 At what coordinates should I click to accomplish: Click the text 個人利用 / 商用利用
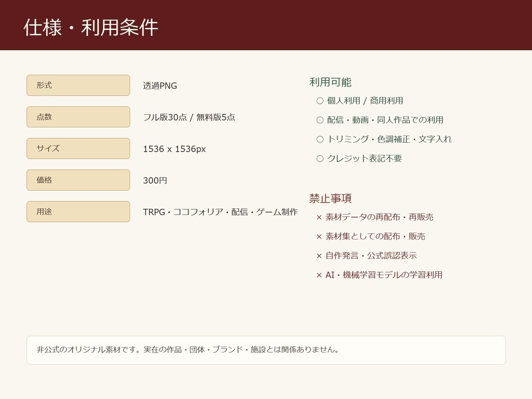click(x=365, y=101)
